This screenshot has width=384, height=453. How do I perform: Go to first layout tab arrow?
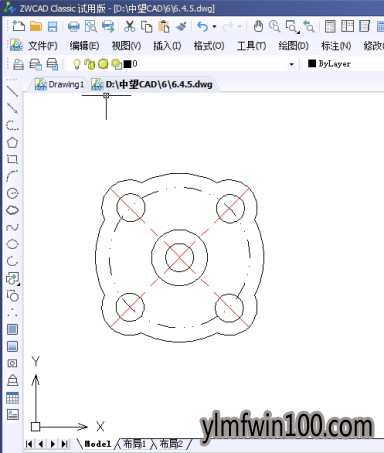pos(29,444)
